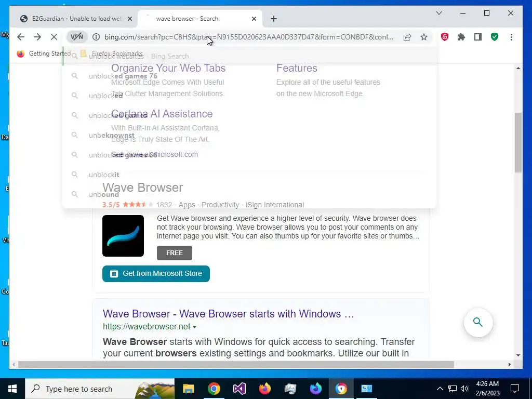Open Firefox from the taskbar

(264, 389)
